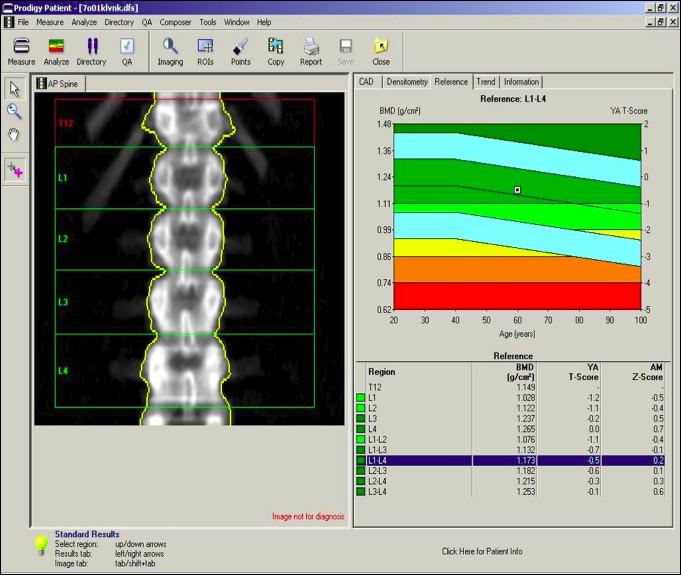Select the Reference tab
The image size is (681, 575).
(x=451, y=82)
